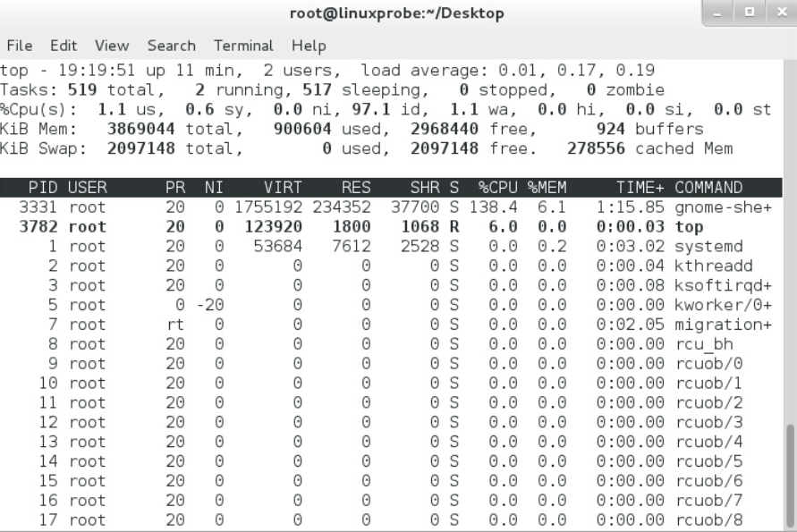Viewport: 797px width, 532px height.
Task: Open the Edit menu
Action: coord(64,46)
